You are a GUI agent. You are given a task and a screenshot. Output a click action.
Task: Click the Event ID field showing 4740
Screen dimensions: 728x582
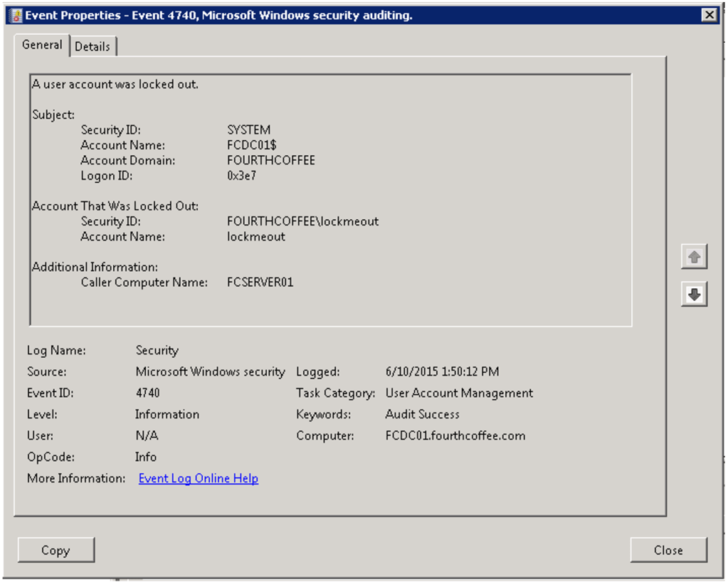pos(147,393)
